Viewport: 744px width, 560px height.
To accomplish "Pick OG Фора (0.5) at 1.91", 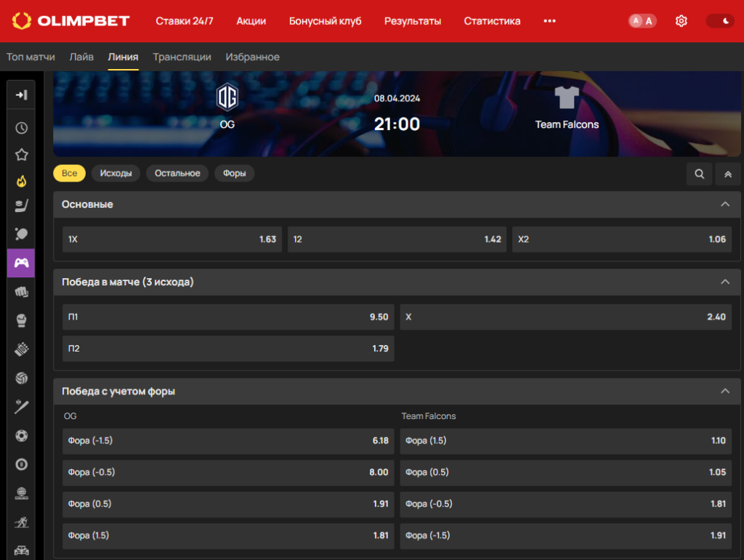I will 228,505.
